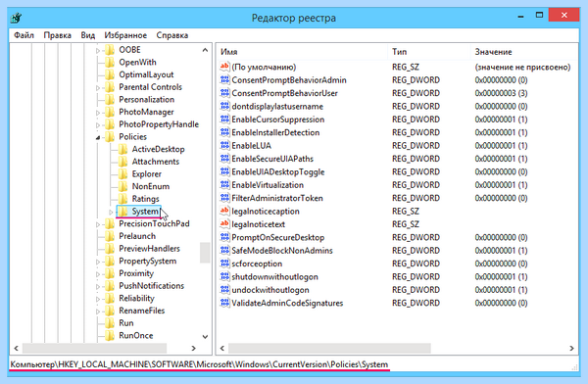The width and height of the screenshot is (588, 384).
Task: Open the Вид menu
Action: [x=88, y=35]
